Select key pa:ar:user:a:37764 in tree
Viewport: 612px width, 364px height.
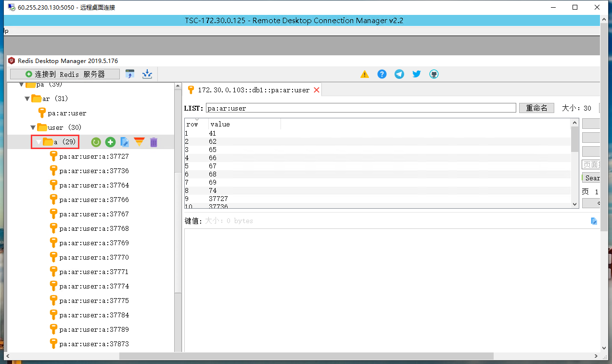94,185
